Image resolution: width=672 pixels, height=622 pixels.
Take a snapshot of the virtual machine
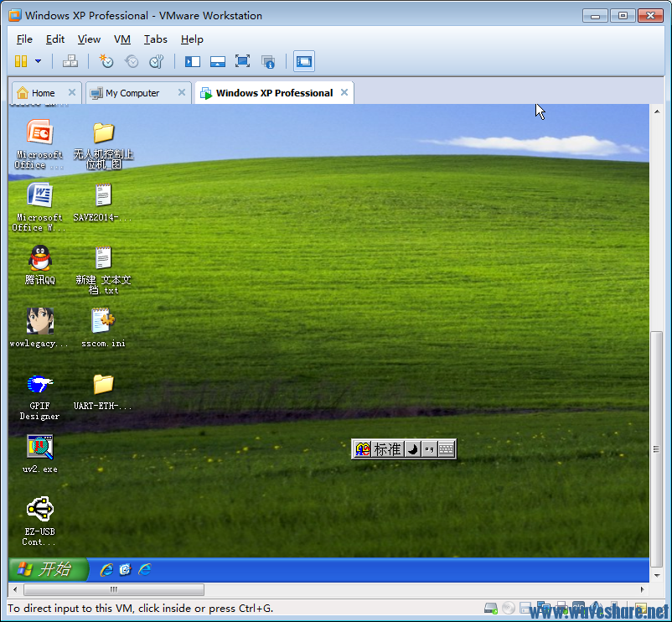point(106,61)
